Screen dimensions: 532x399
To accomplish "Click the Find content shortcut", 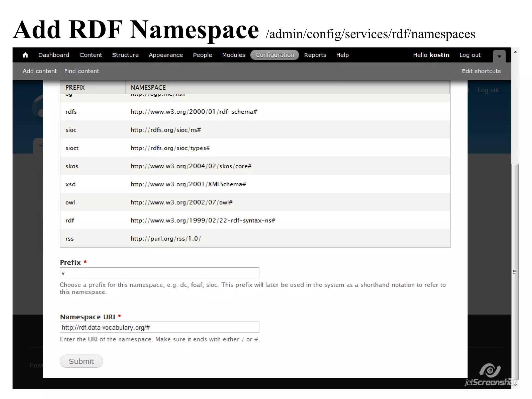I will pyautogui.click(x=82, y=71).
